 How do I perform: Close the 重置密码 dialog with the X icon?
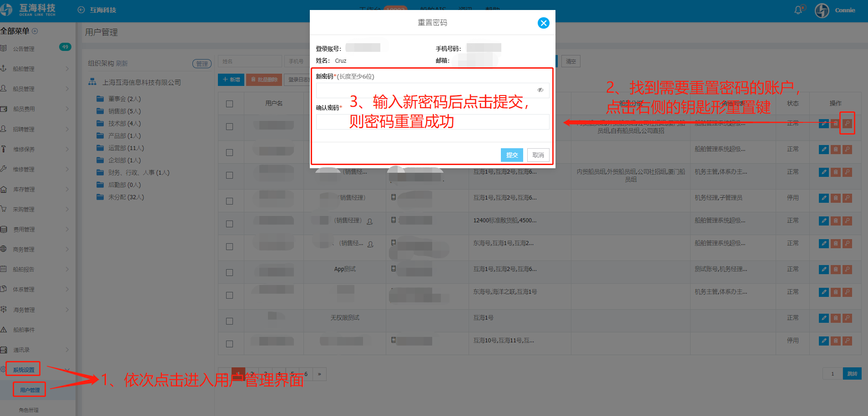pos(543,23)
